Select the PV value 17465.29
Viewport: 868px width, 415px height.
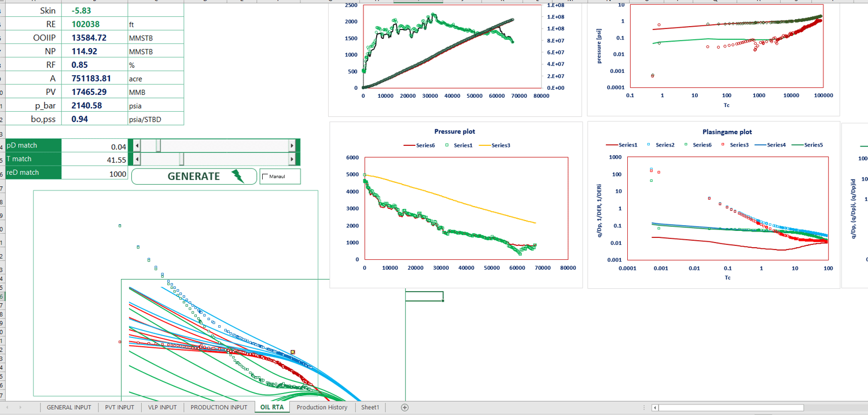[94, 91]
